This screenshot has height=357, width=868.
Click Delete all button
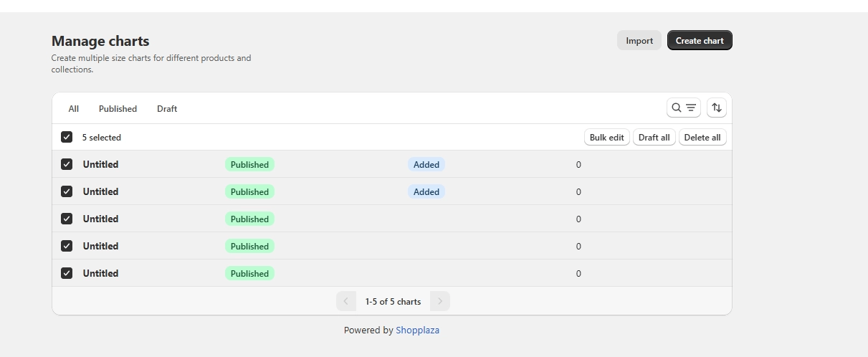pyautogui.click(x=702, y=138)
